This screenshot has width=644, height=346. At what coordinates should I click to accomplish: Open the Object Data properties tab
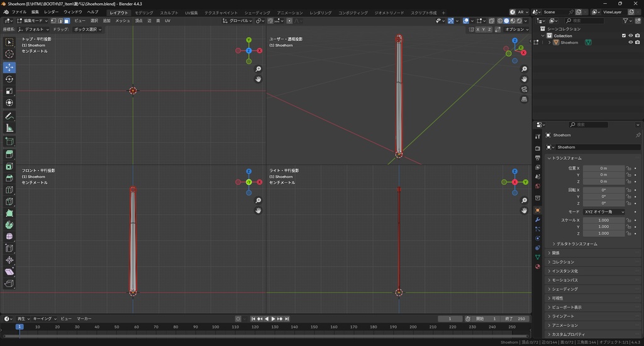[x=538, y=257]
